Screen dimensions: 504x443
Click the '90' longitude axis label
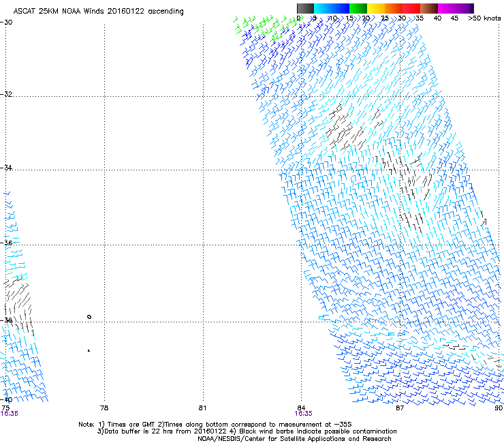(499, 408)
